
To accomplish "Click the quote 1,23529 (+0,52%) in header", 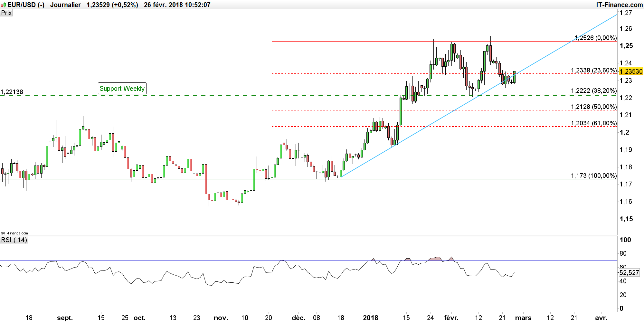I will pos(112,5).
